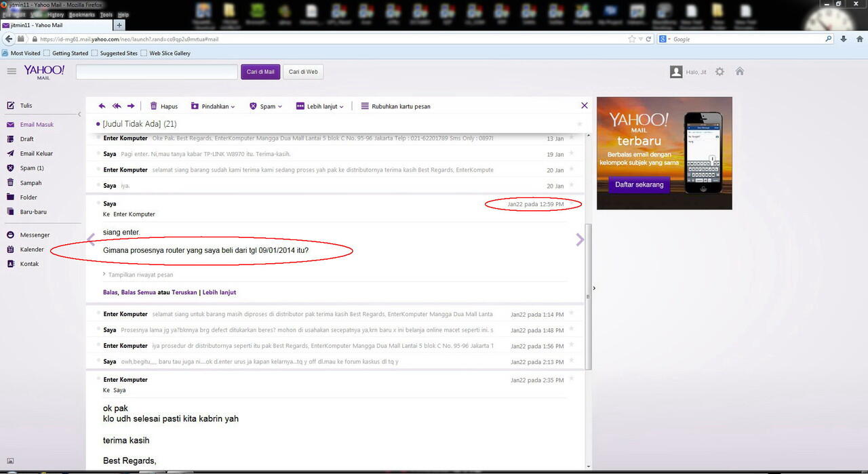Image resolution: width=868 pixels, height=474 pixels.
Task: Reload the page from the address bar
Action: [648, 39]
